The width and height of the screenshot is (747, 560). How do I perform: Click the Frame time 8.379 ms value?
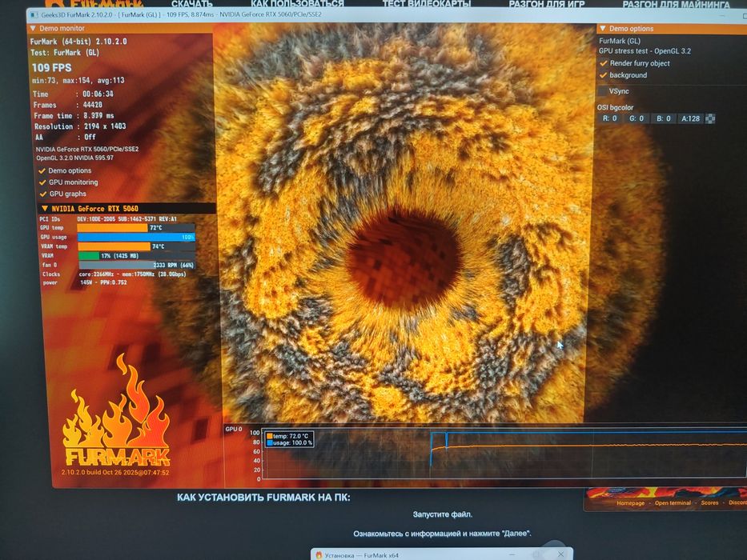[x=98, y=115]
